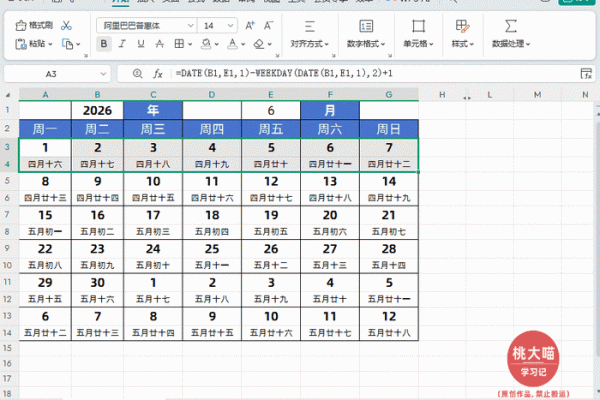The width and height of the screenshot is (600, 400).
Task: Open the font size 14 dropdown
Action: [x=232, y=24]
